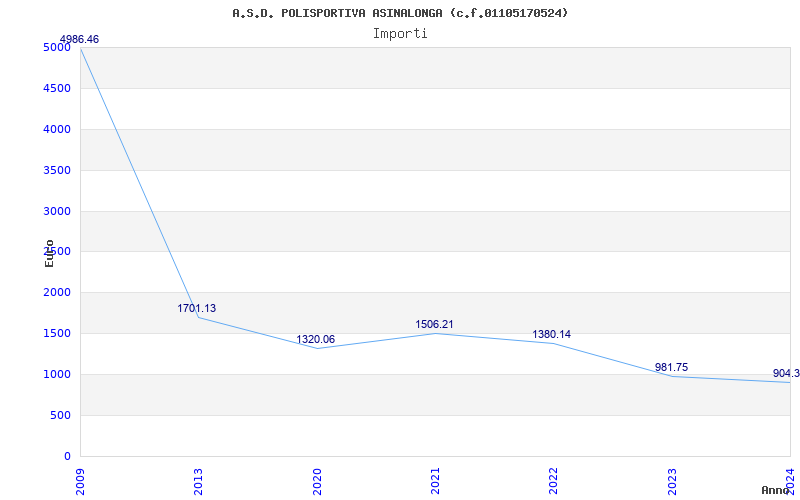
Task: Click the 1506.21 data label
Action: click(x=434, y=324)
